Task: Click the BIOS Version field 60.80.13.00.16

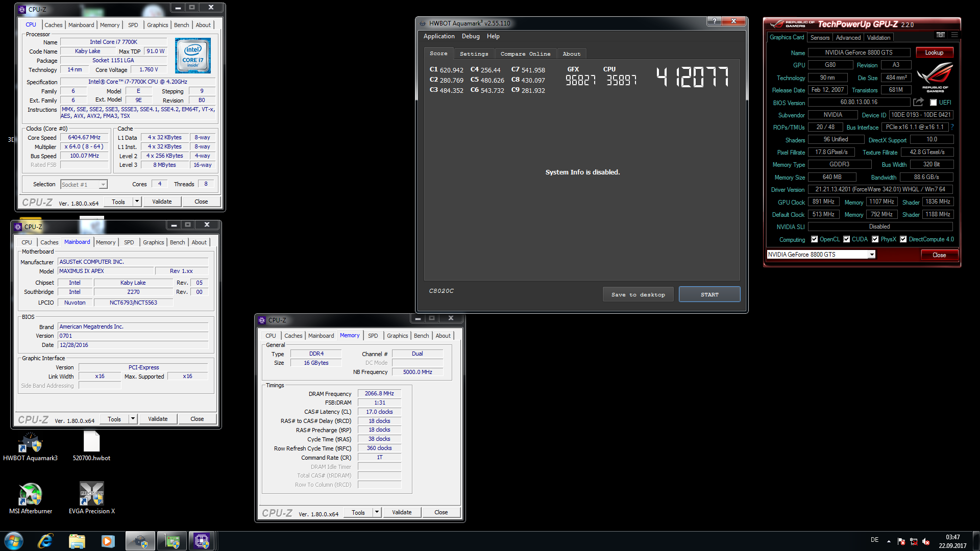Action: tap(859, 103)
